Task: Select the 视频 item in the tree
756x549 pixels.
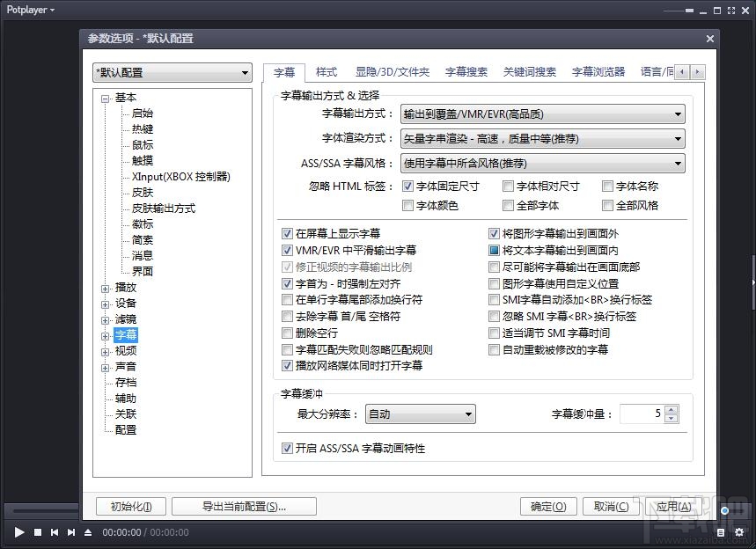Action: [x=124, y=350]
